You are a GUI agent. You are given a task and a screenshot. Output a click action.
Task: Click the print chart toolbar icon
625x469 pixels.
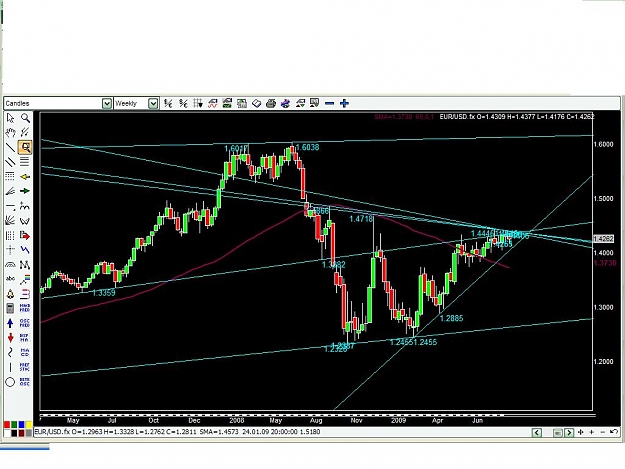(x=271, y=104)
